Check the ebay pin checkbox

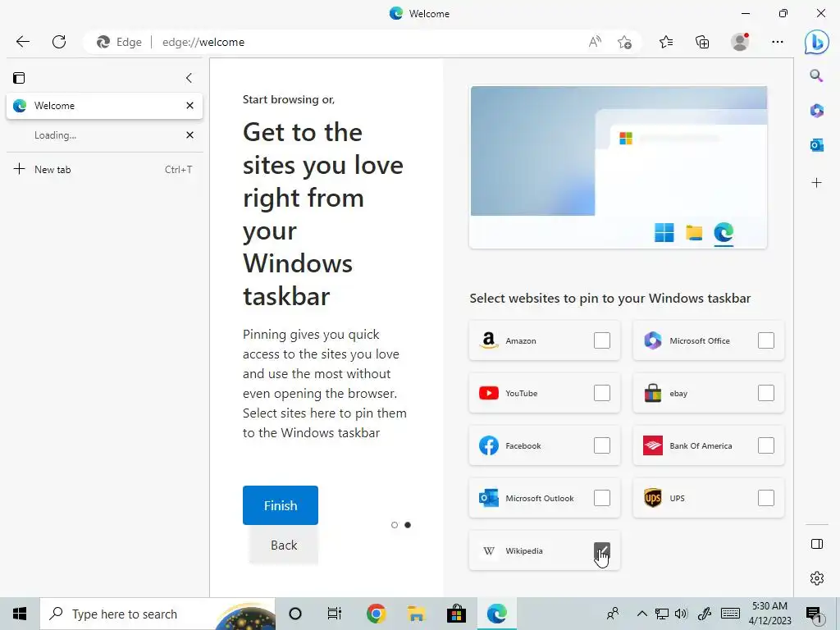coord(765,393)
